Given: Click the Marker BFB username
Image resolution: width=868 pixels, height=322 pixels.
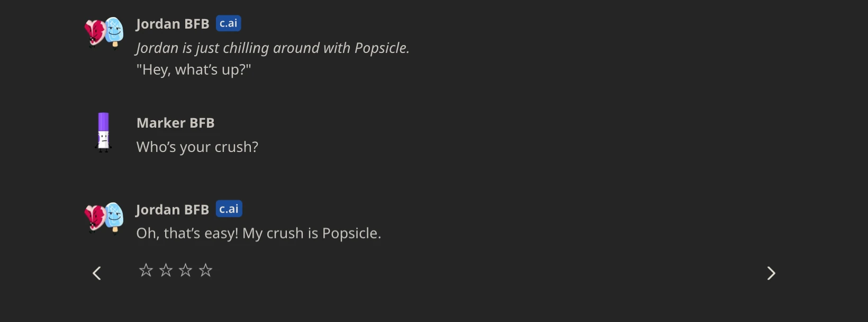Looking at the screenshot, I should tap(175, 123).
